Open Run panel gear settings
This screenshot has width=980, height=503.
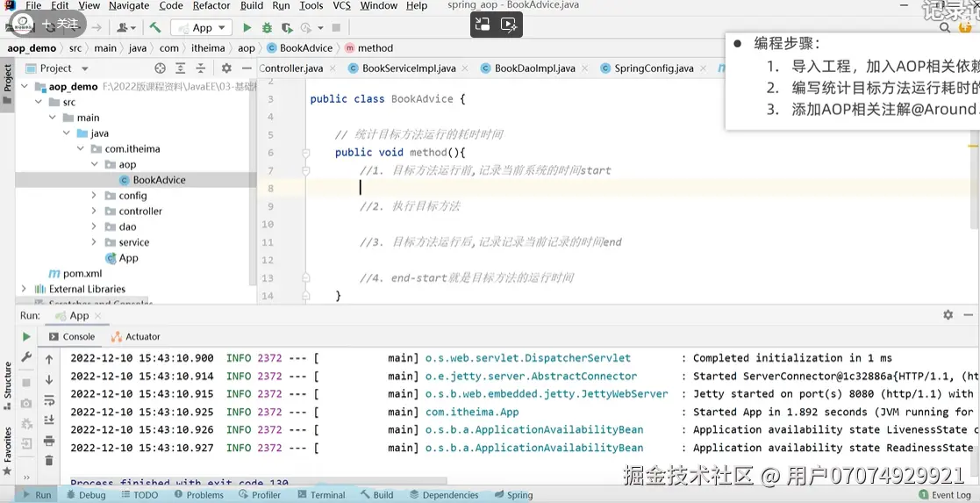pyautogui.click(x=948, y=314)
